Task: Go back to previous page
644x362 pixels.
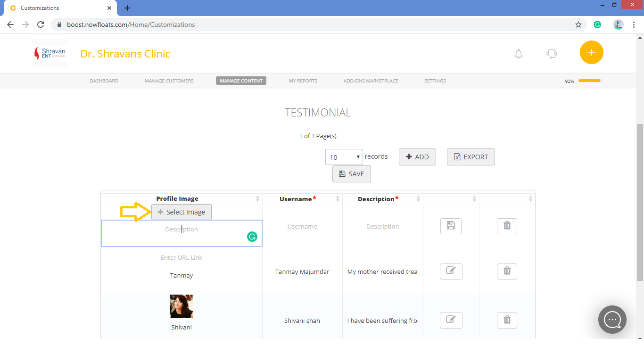Action: [x=10, y=25]
